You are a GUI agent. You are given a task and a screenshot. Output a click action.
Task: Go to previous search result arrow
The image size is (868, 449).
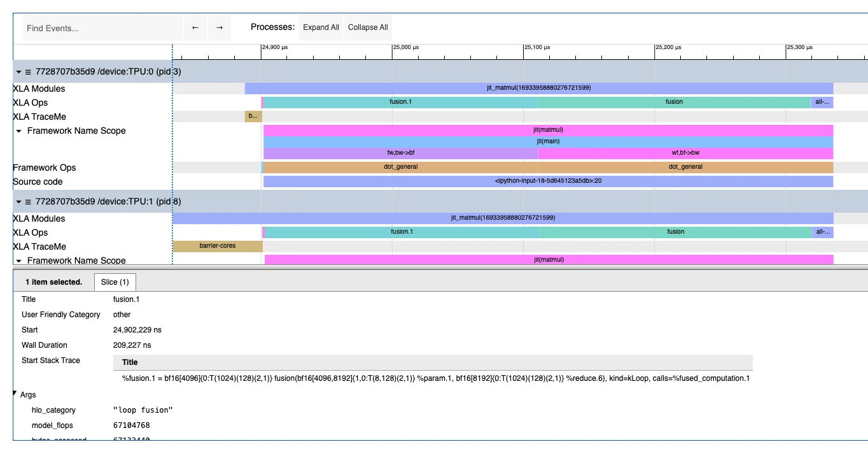click(195, 28)
